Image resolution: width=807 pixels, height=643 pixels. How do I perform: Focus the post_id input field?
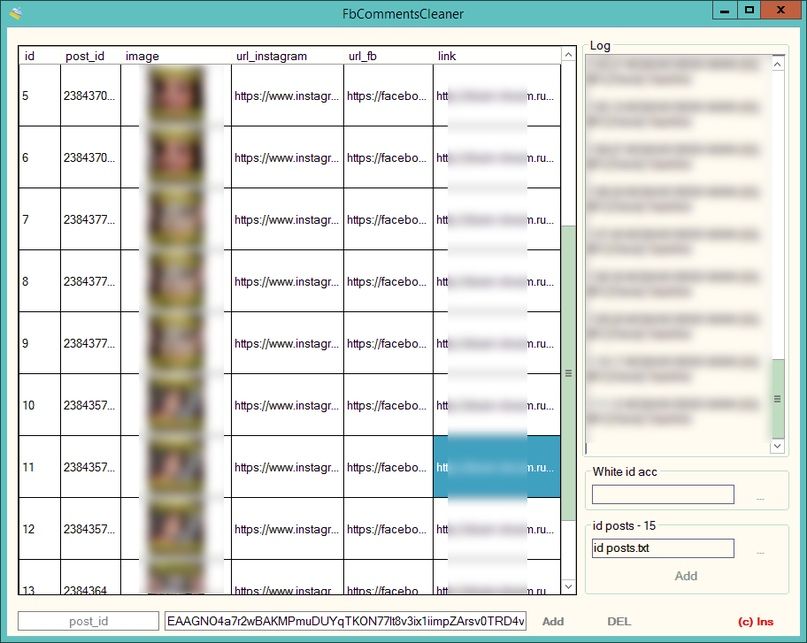89,621
